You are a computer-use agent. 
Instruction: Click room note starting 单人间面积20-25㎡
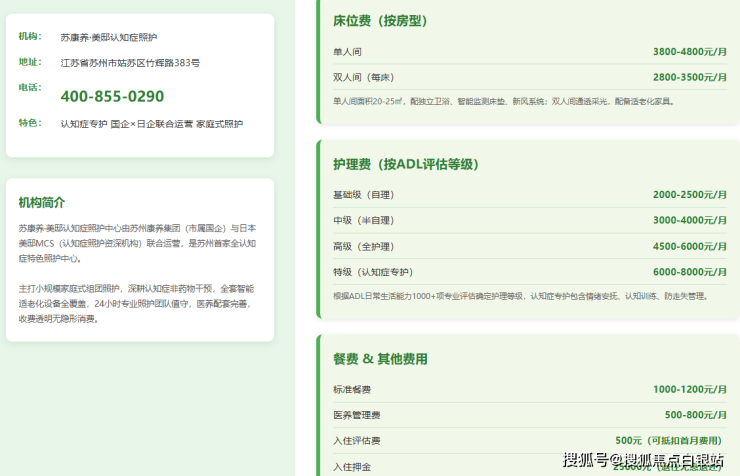(x=504, y=101)
